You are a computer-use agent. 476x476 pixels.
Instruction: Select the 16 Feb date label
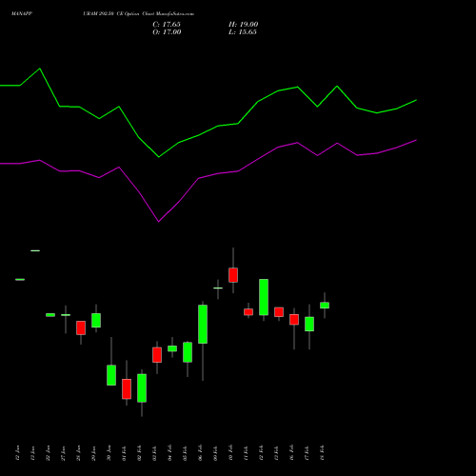[x=291, y=453]
